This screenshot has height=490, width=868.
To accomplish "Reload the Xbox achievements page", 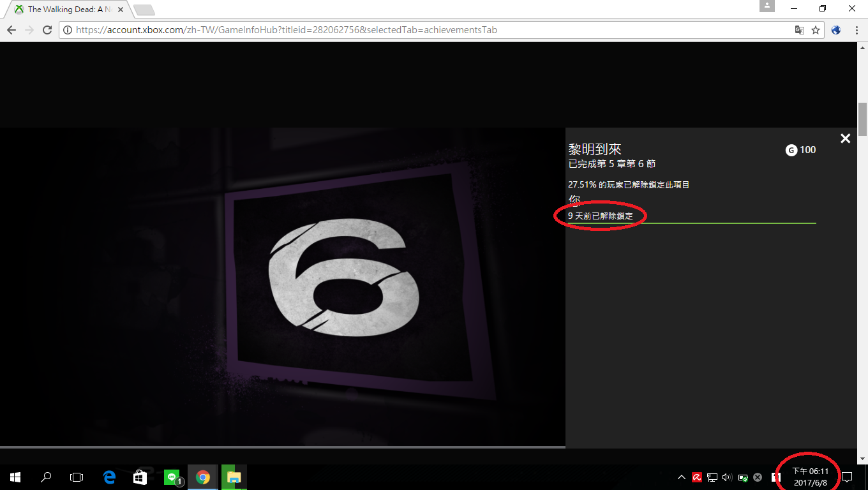I will tap(47, 30).
